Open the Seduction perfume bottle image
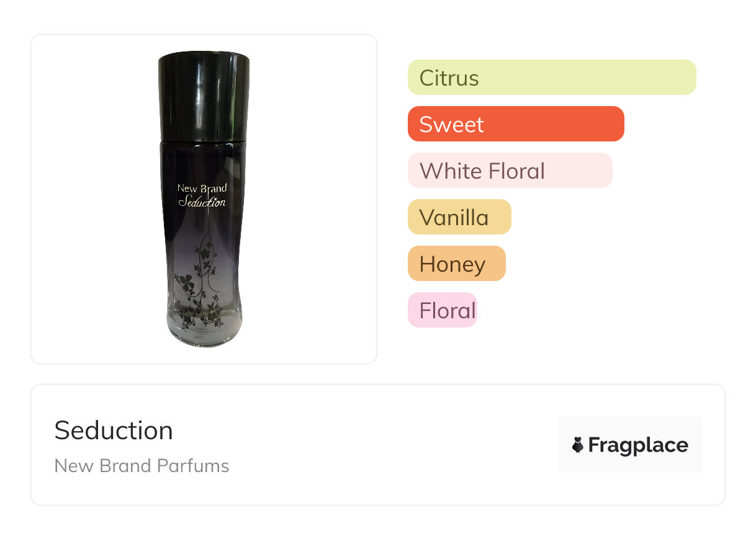The height and width of the screenshot is (536, 756). (x=204, y=199)
